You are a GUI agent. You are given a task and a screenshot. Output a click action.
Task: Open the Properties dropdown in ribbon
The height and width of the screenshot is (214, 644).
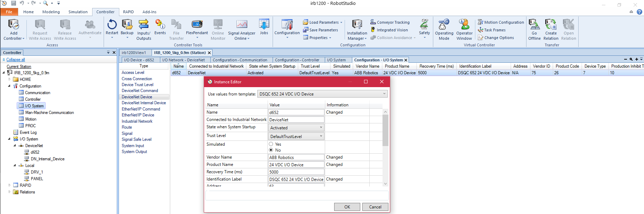317,38
